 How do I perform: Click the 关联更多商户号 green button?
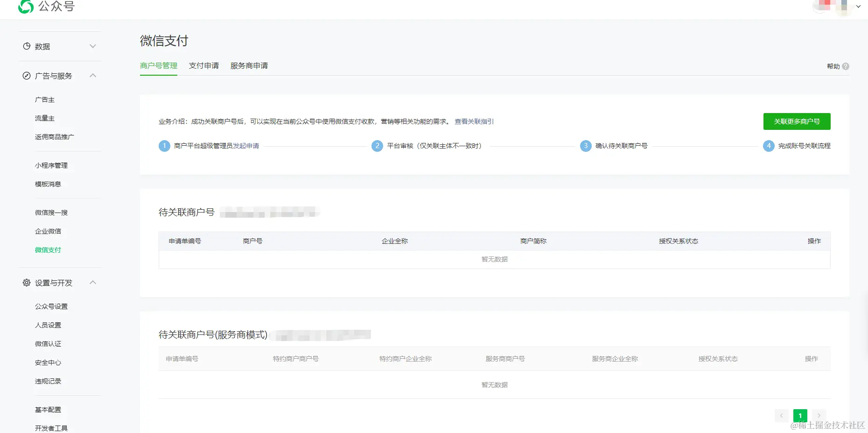(x=797, y=121)
